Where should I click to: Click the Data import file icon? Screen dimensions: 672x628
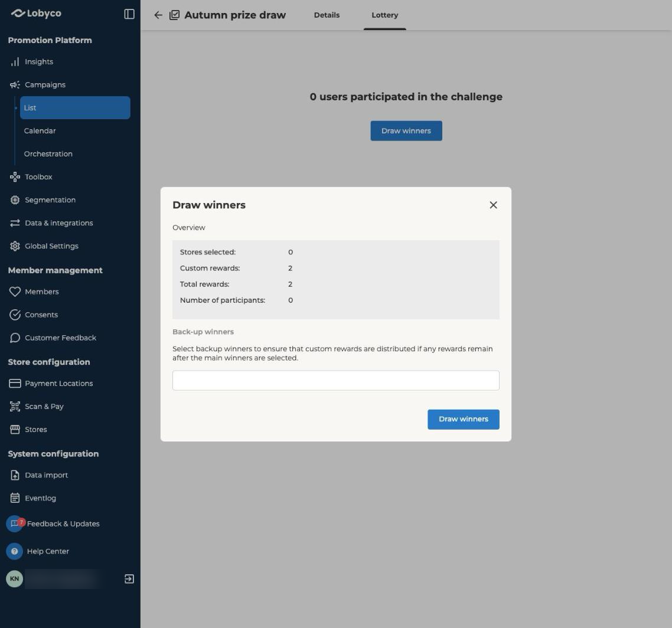[x=15, y=475]
